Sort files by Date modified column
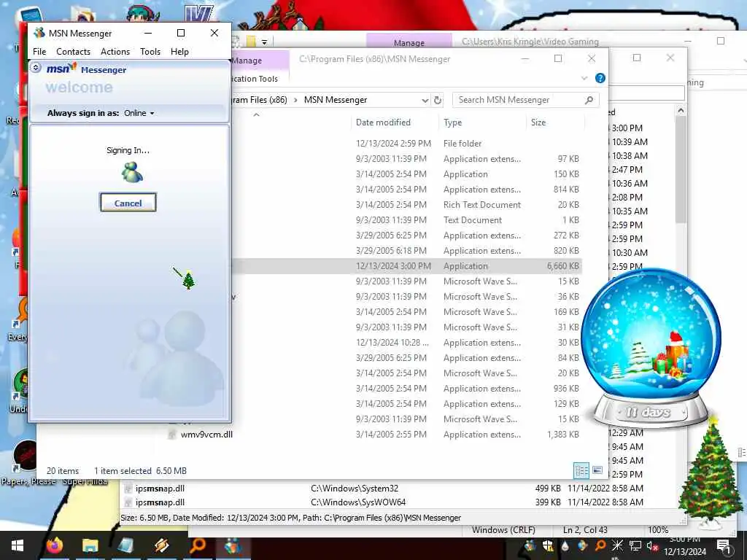 click(383, 122)
